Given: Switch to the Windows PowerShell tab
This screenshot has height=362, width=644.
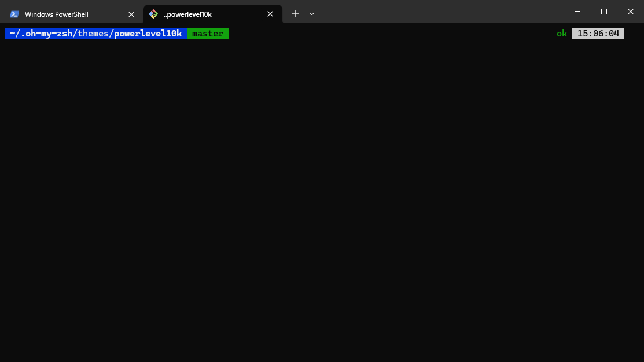Looking at the screenshot, I should coord(64,14).
